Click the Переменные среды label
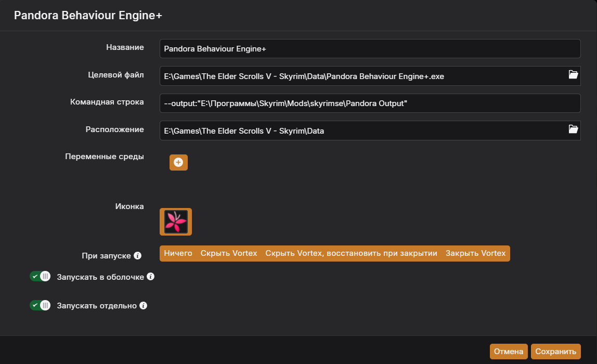Screen dimensions: 597x364 105,157
